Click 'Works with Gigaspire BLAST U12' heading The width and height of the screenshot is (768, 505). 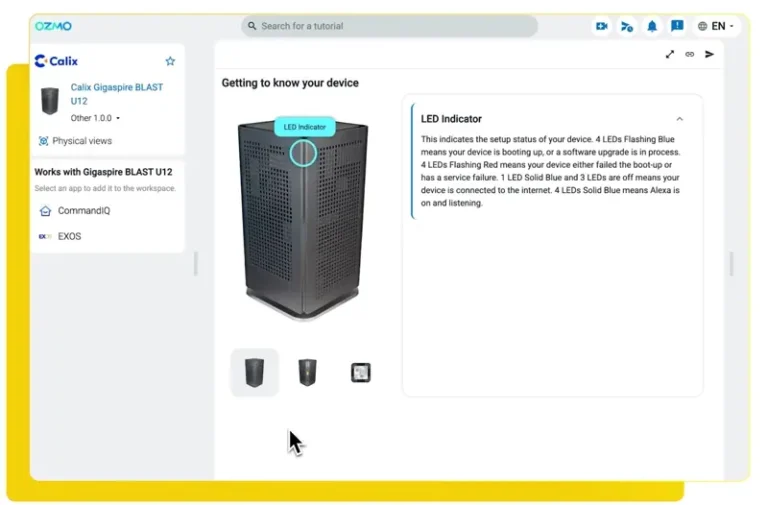click(x=103, y=172)
